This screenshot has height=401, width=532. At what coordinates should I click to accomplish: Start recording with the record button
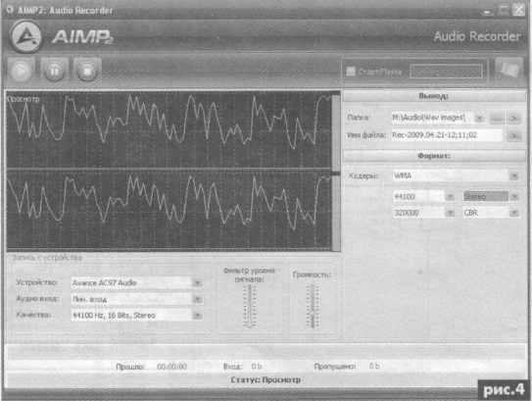[22, 72]
